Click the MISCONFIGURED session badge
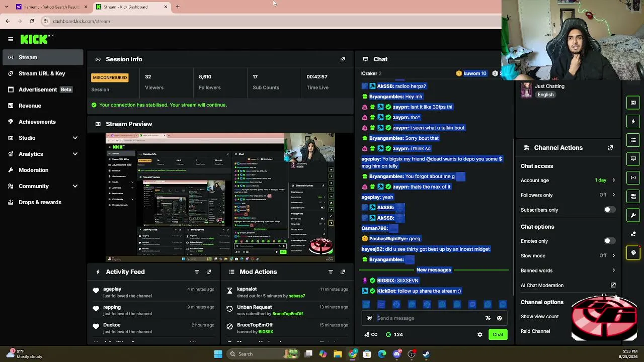 110,77
